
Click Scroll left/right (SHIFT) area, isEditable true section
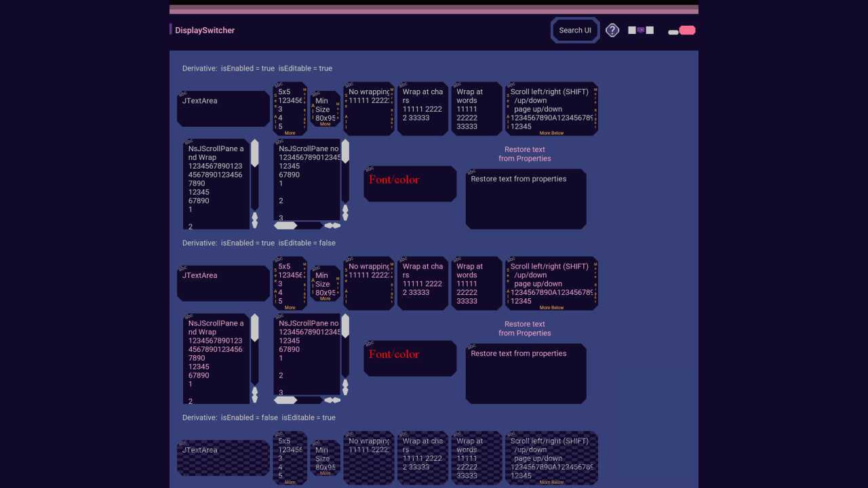[x=551, y=109]
